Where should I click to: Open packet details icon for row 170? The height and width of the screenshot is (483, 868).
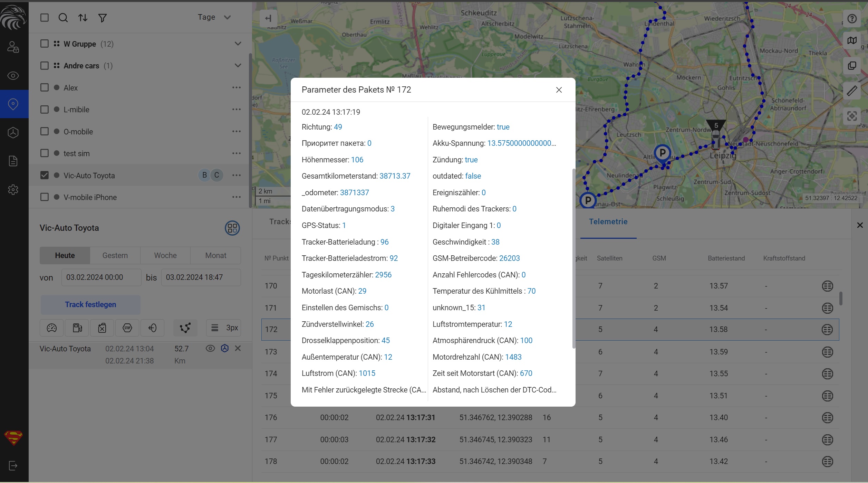(828, 286)
